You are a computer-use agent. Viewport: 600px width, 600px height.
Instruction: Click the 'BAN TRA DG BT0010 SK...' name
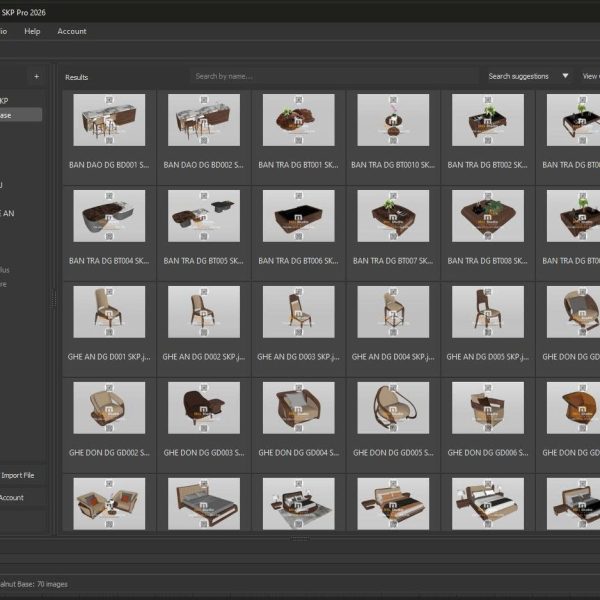393,165
